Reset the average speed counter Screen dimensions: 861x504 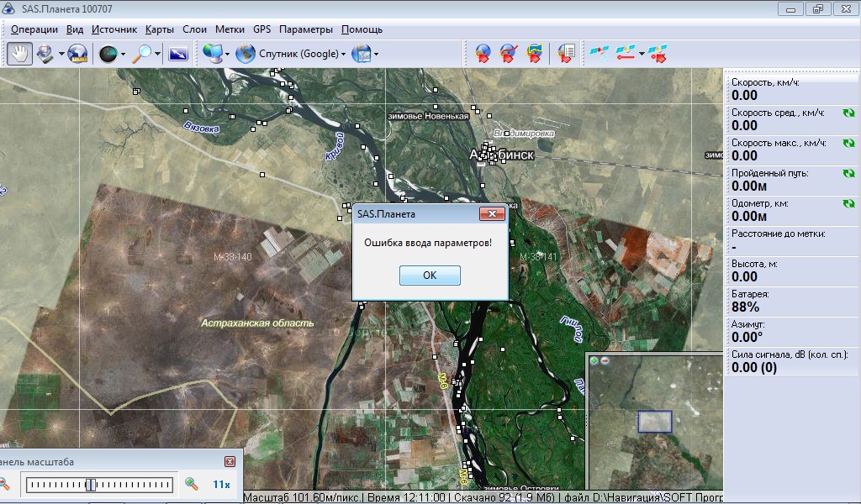coord(848,113)
